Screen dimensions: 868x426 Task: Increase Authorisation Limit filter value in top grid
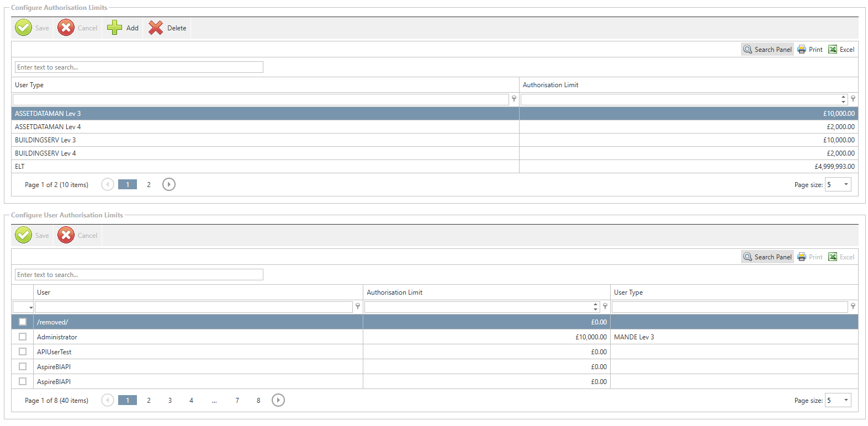click(843, 97)
